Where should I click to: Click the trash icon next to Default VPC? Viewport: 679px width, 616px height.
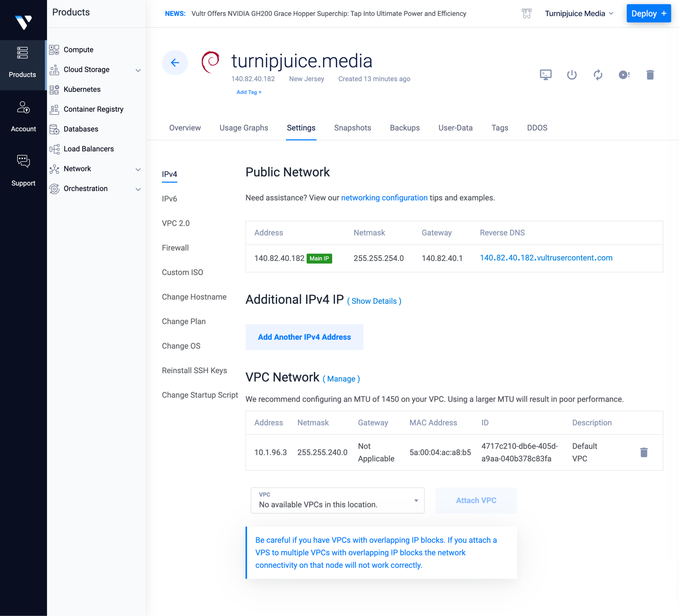[x=644, y=452]
